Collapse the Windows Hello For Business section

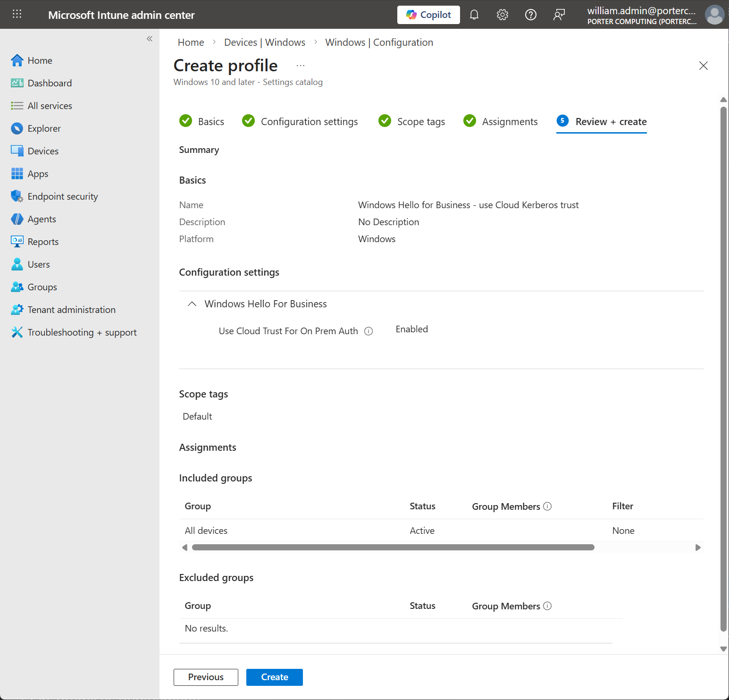pyautogui.click(x=192, y=304)
